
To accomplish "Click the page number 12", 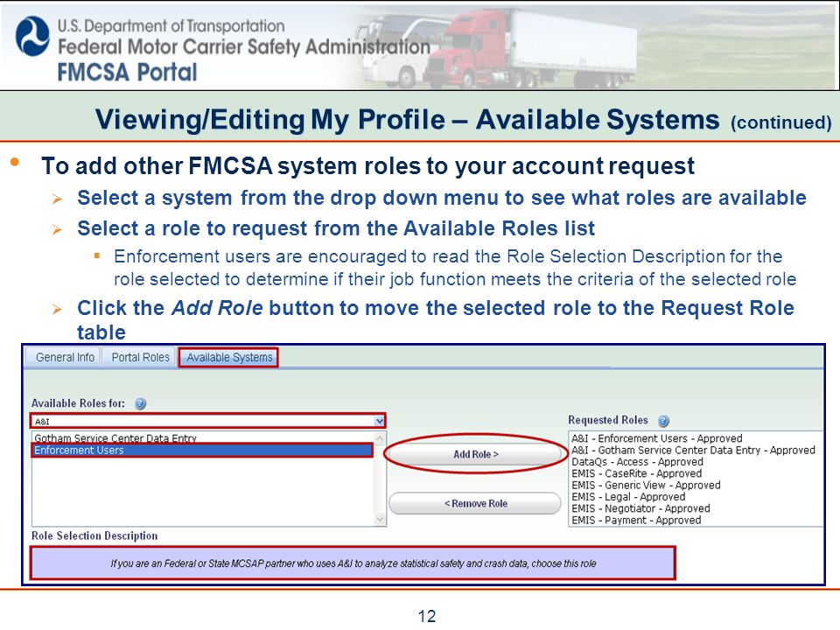I will (427, 616).
